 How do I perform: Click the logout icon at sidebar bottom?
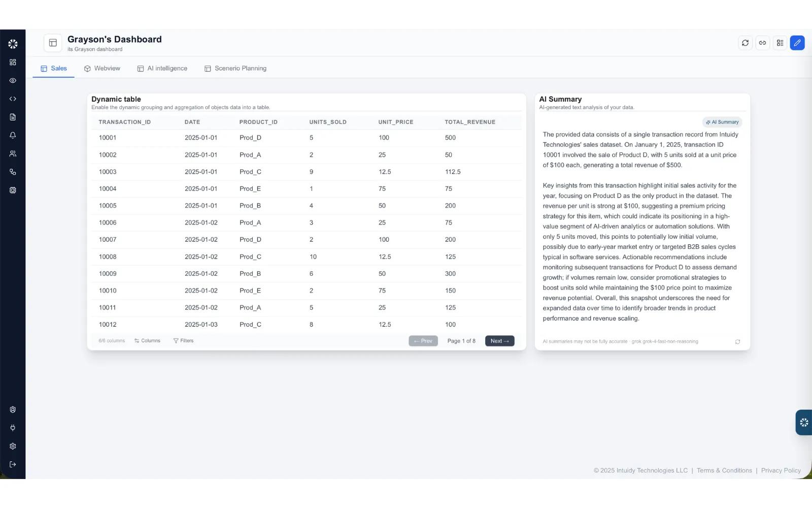(13, 464)
